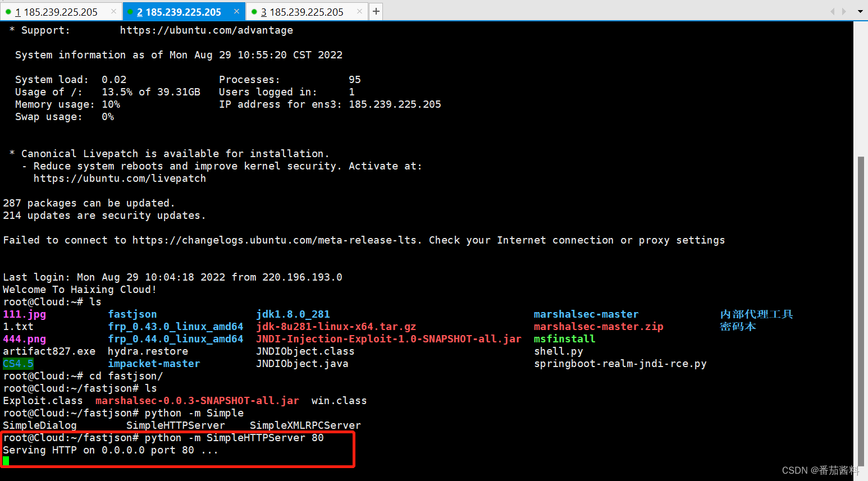Click SimpleDialog completion suggestion
The height and width of the screenshot is (481, 868).
click(x=40, y=425)
